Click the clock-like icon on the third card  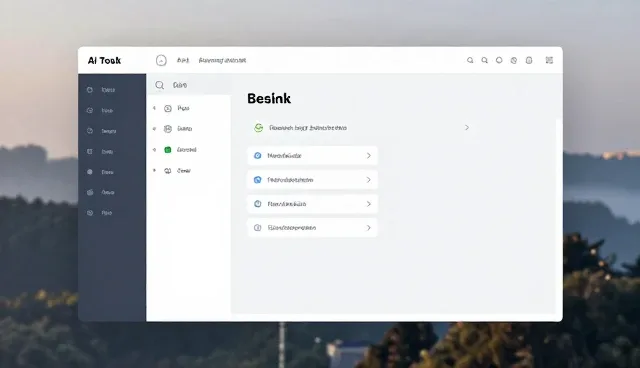258,204
